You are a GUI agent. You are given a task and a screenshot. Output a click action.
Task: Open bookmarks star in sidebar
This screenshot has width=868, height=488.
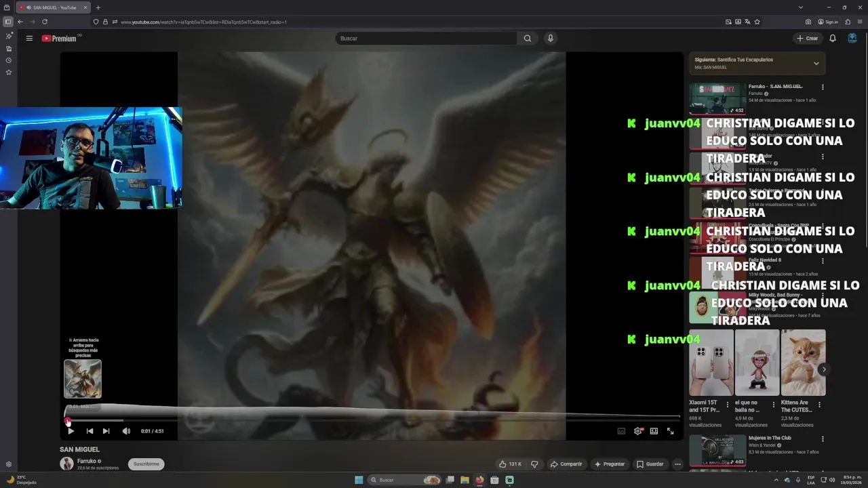click(x=9, y=72)
